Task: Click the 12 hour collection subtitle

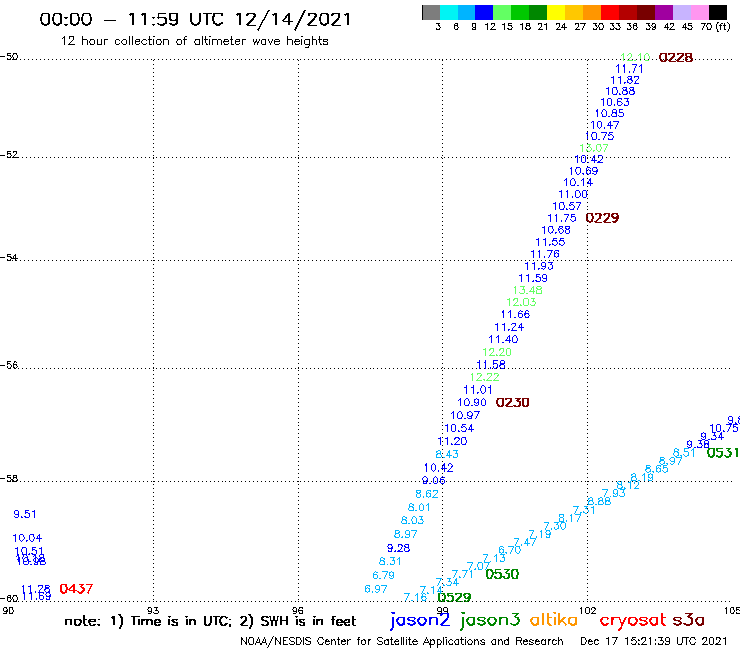Action: click(x=194, y=41)
